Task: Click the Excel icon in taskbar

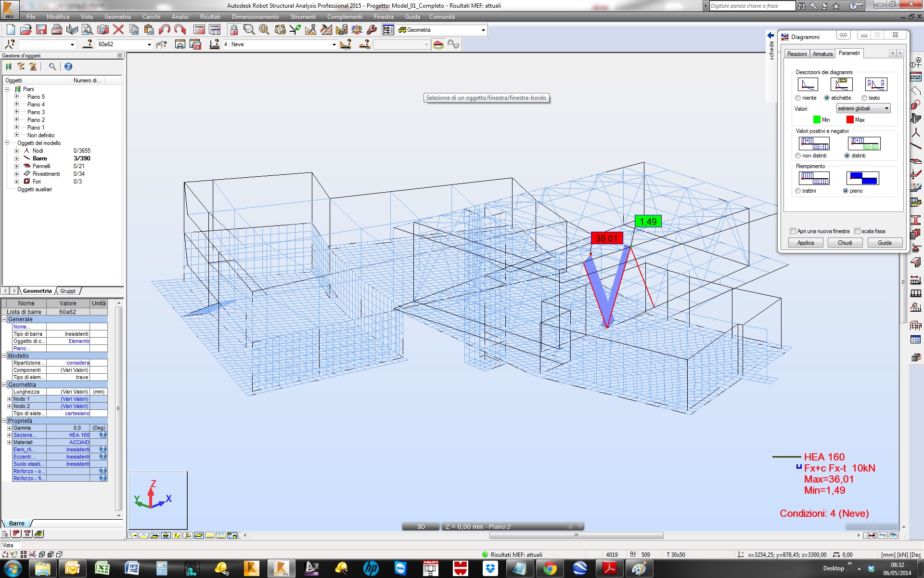Action: pos(102,568)
